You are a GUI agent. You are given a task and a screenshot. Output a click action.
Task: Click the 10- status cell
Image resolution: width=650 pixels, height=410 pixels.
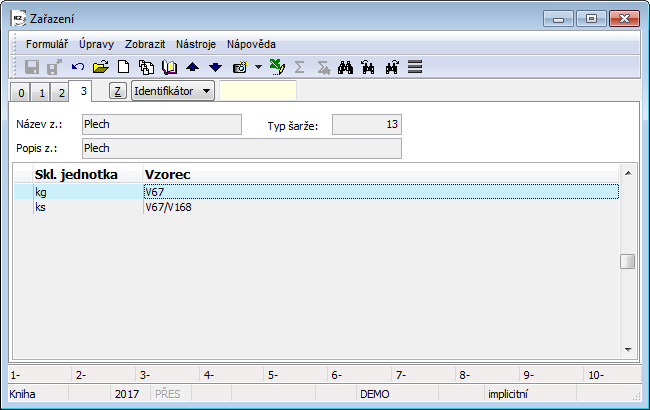(613, 375)
